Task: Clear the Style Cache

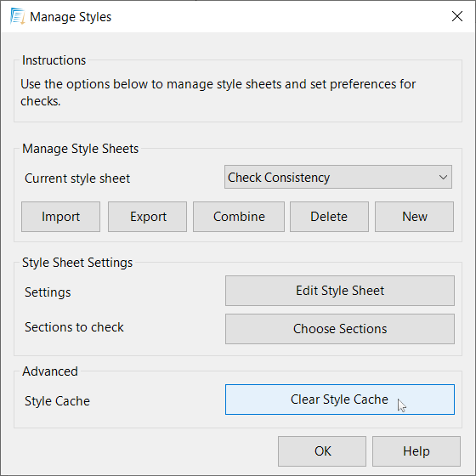Action: (340, 399)
